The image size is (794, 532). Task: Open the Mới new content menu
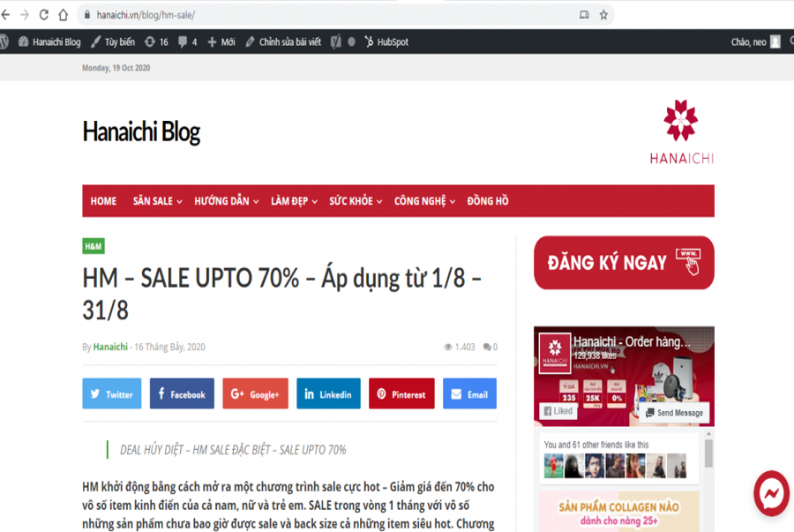pos(221,41)
